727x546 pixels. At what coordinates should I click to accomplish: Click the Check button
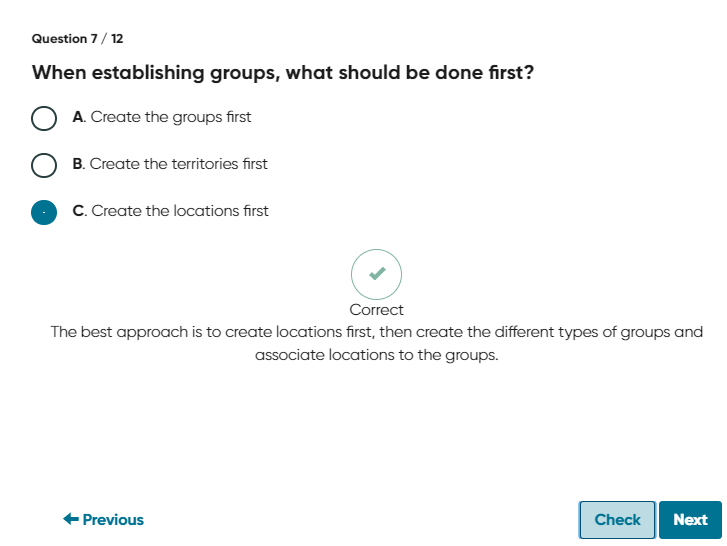click(617, 520)
